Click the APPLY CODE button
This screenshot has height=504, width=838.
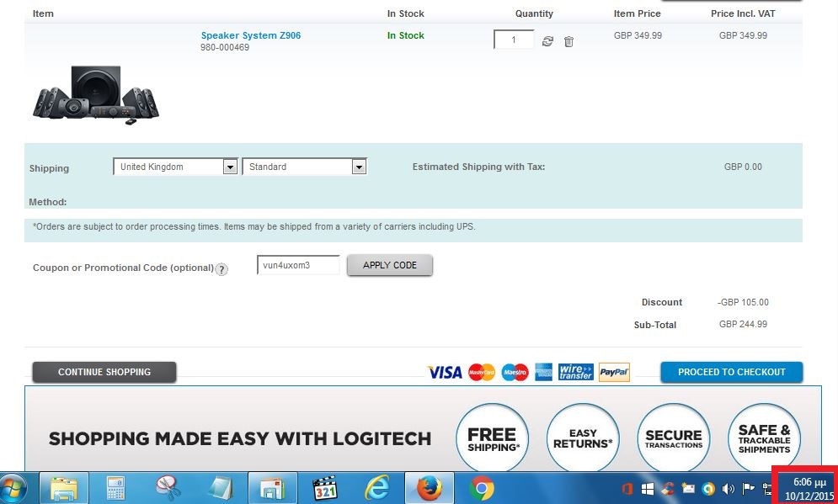[390, 265]
